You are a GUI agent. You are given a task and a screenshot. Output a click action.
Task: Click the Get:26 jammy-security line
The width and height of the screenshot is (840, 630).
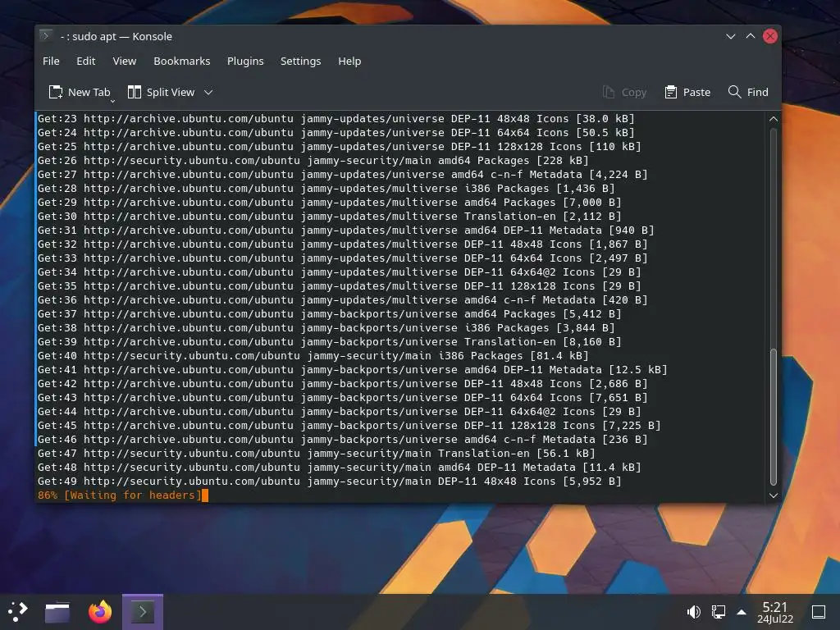click(313, 160)
